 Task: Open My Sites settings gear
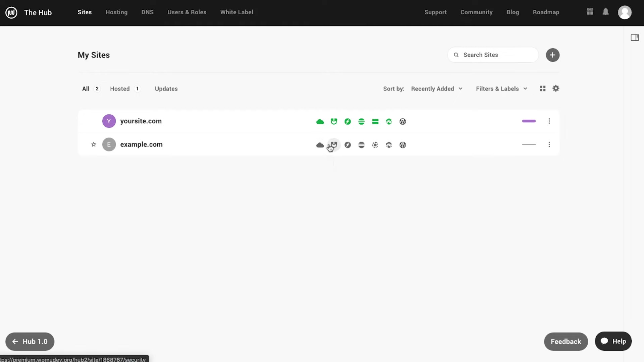tap(556, 88)
